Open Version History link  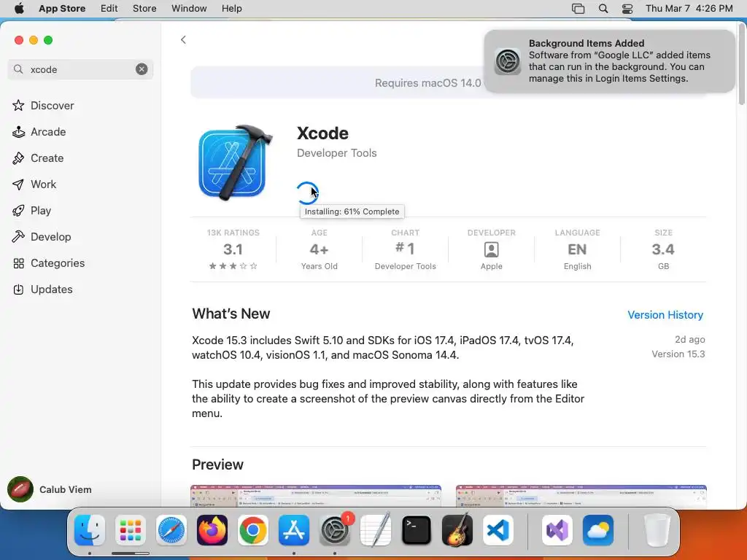point(665,315)
